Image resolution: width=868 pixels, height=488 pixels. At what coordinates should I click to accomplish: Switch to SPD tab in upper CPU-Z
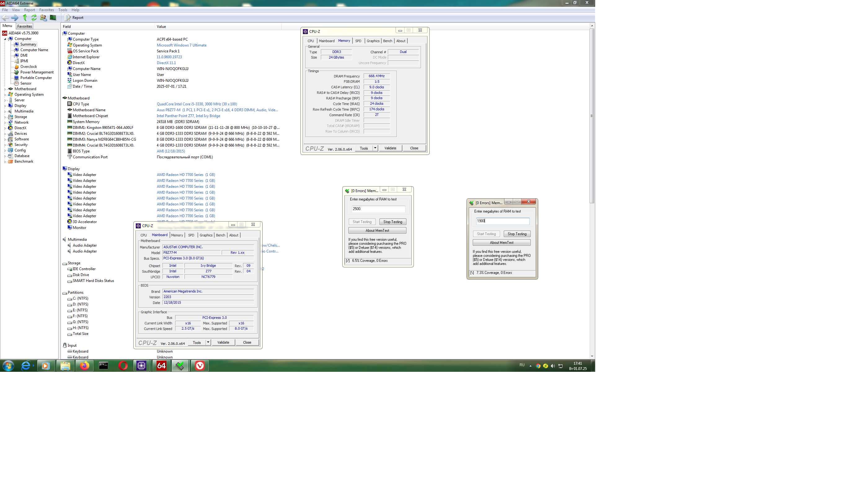pos(358,41)
